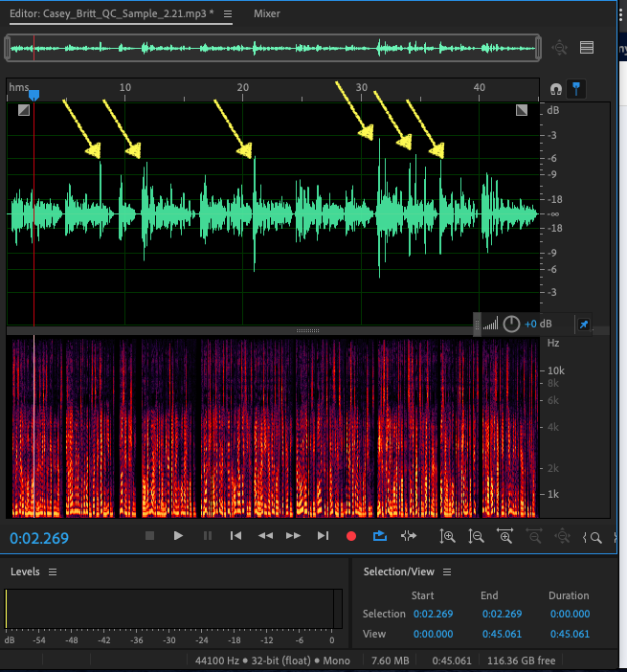This screenshot has height=672, width=627.
Task: Click the Zoom In Time icon
Action: [504, 537]
